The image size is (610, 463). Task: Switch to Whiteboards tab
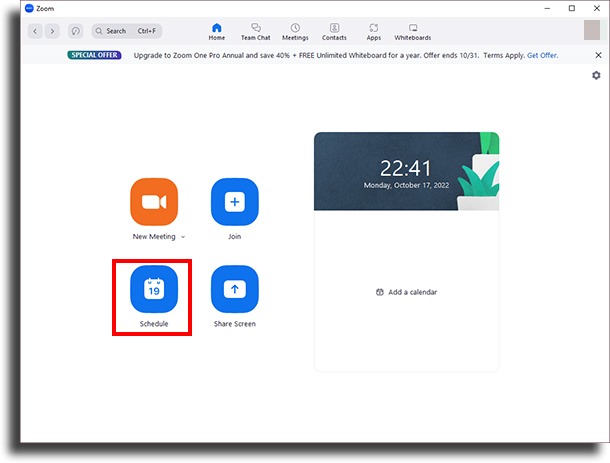(413, 32)
